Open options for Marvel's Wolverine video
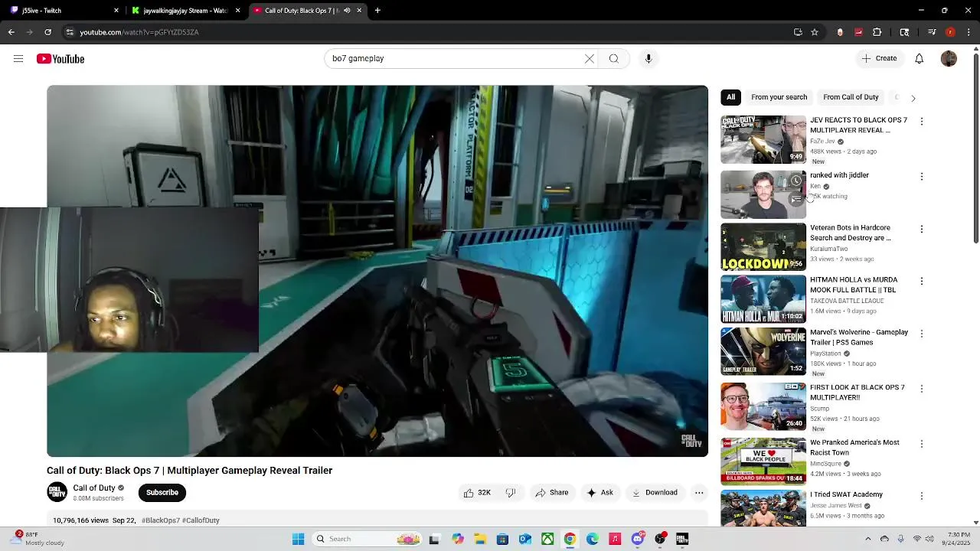The image size is (980, 551). pos(922,334)
